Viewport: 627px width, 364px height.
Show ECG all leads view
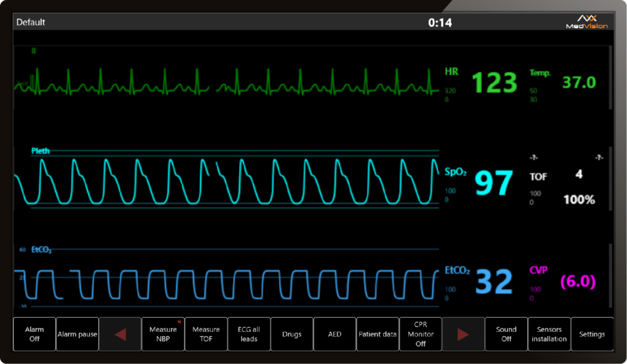point(249,334)
